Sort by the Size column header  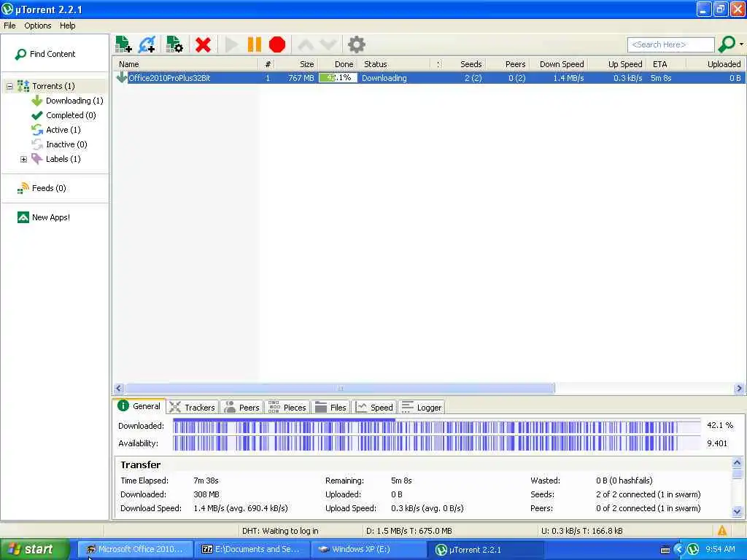[298, 64]
